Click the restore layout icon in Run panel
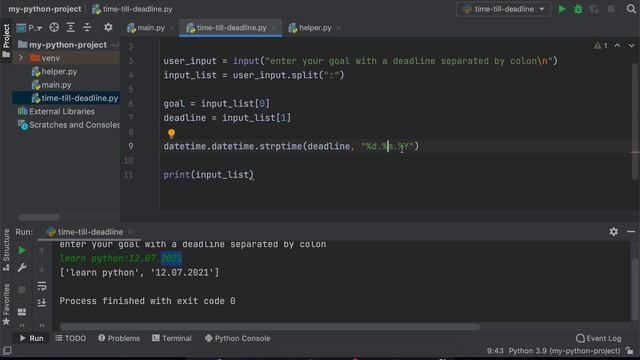The height and width of the screenshot is (360, 640). tap(22, 312)
